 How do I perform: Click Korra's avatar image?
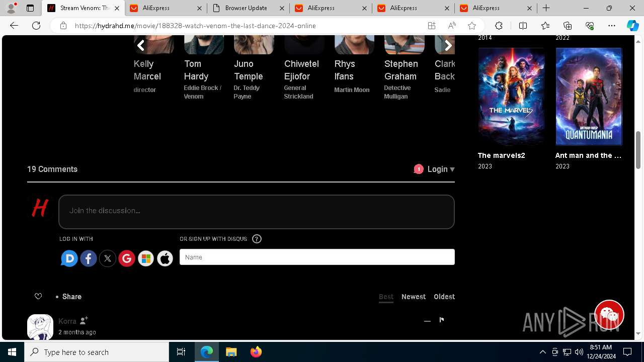tap(40, 327)
